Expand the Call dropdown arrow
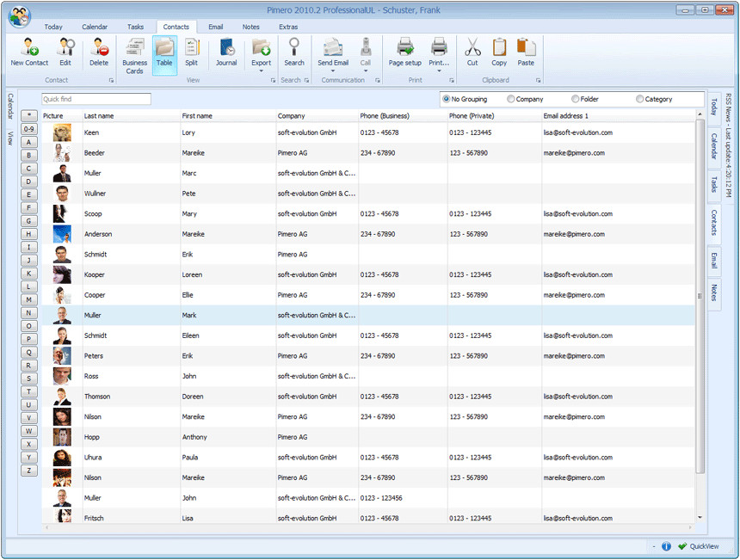Viewport: 740px width, 560px height. point(366,71)
